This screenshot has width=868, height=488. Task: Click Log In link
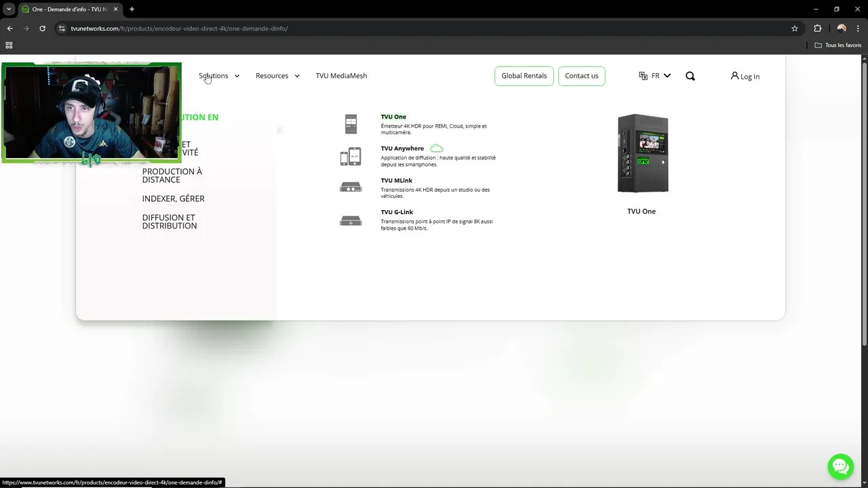pos(750,77)
